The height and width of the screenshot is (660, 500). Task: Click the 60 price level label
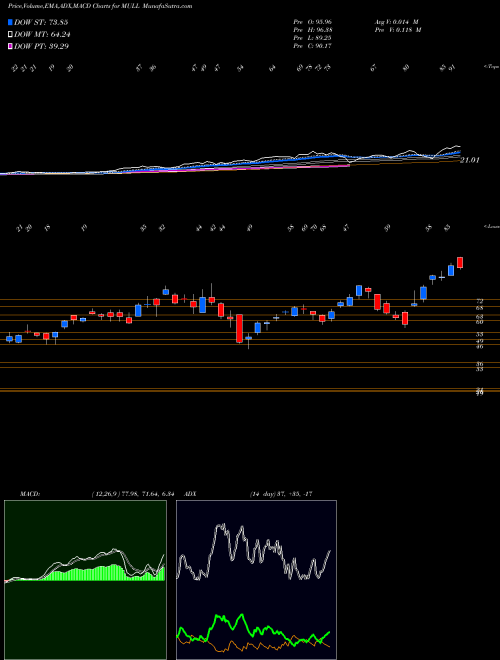479,322
